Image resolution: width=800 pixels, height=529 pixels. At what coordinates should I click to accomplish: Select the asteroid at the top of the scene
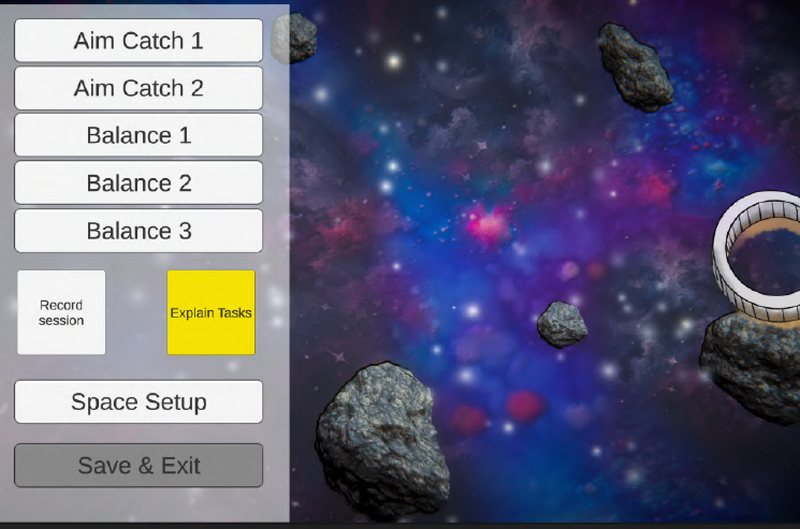(x=635, y=65)
